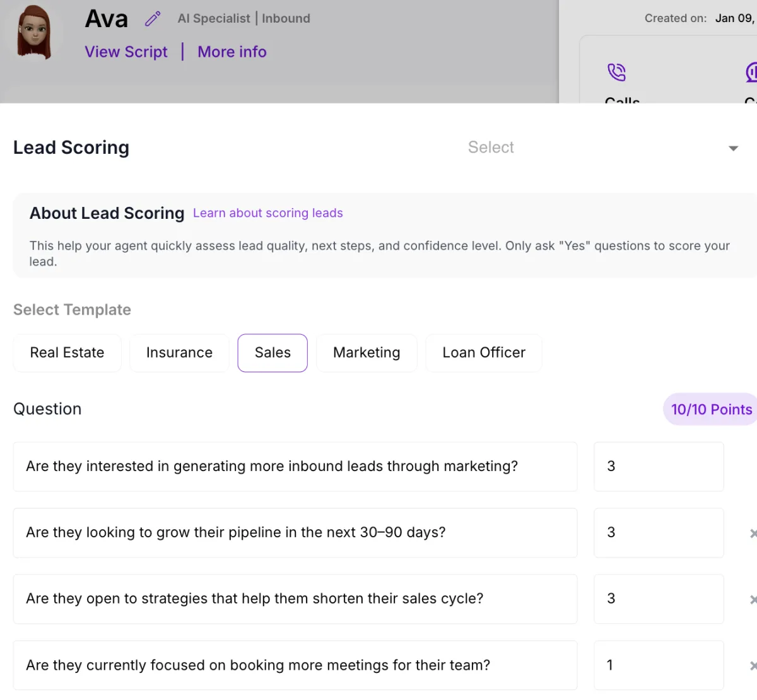The image size is (757, 700).
Task: Open More info
Action: point(232,52)
